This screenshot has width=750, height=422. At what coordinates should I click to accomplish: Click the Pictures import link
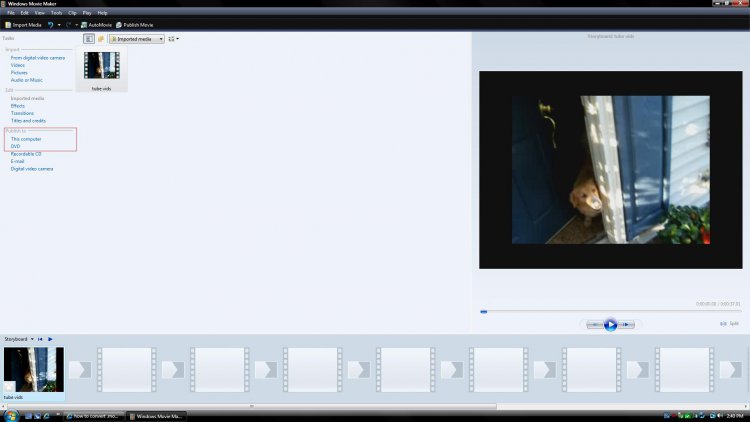click(x=19, y=73)
